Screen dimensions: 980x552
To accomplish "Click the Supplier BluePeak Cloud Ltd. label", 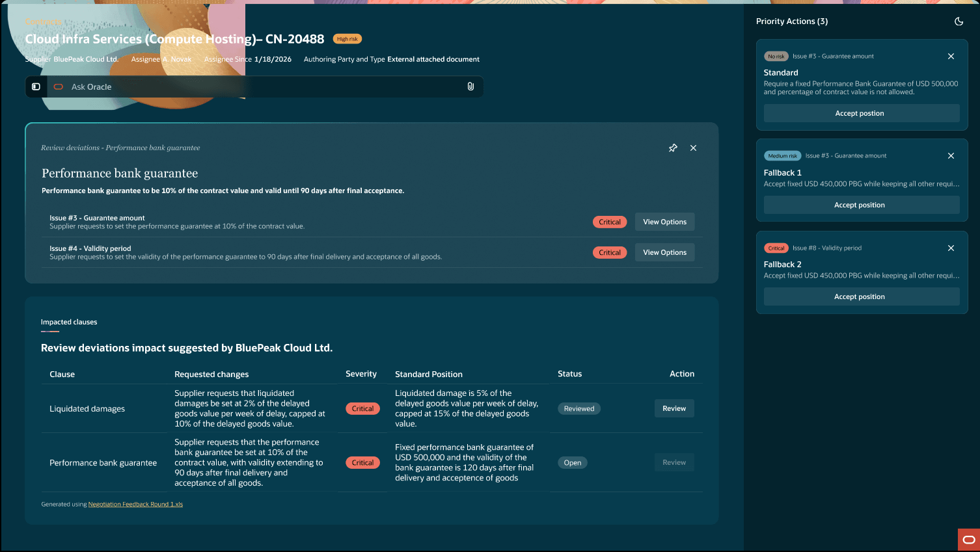I will pos(72,59).
